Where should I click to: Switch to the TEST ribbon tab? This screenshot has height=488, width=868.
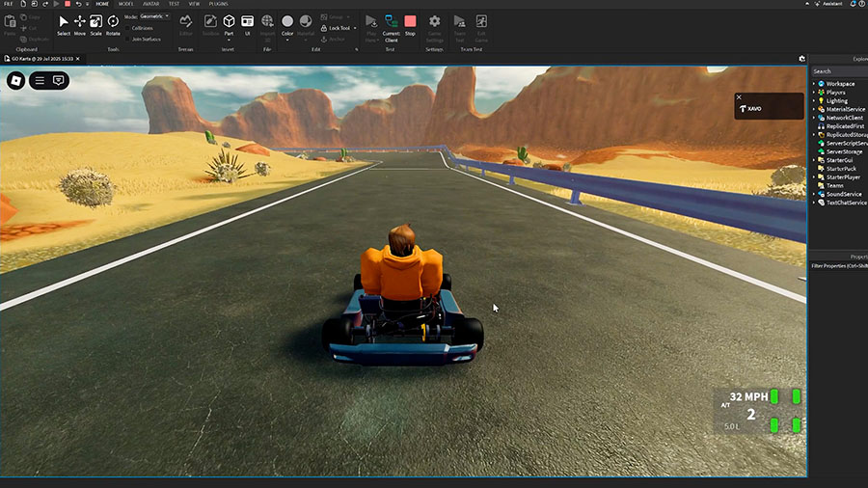coord(174,4)
